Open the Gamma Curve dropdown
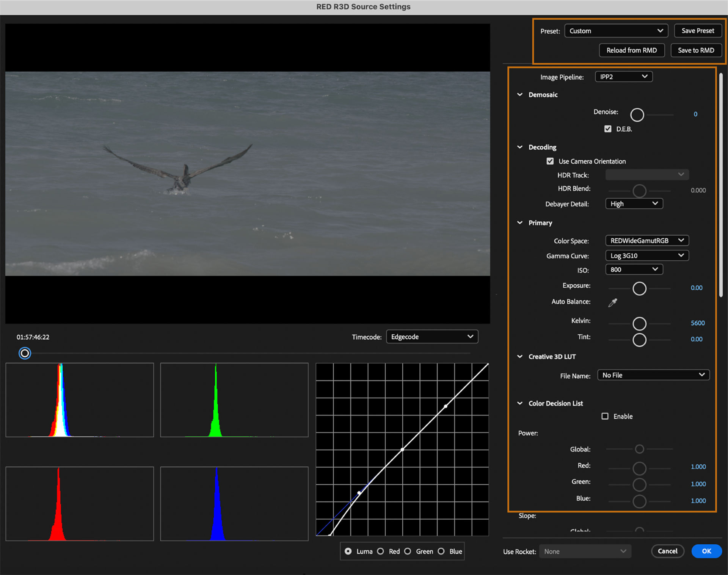 [x=647, y=255]
